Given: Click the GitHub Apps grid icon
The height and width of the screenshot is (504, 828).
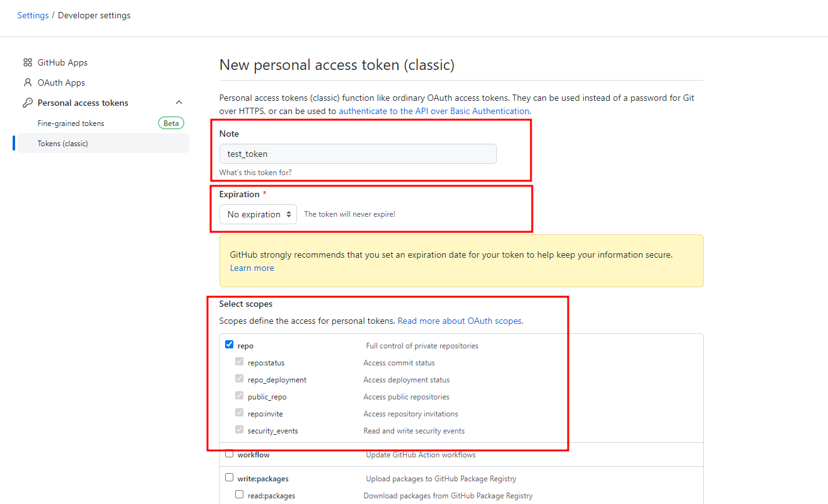Looking at the screenshot, I should pyautogui.click(x=27, y=62).
